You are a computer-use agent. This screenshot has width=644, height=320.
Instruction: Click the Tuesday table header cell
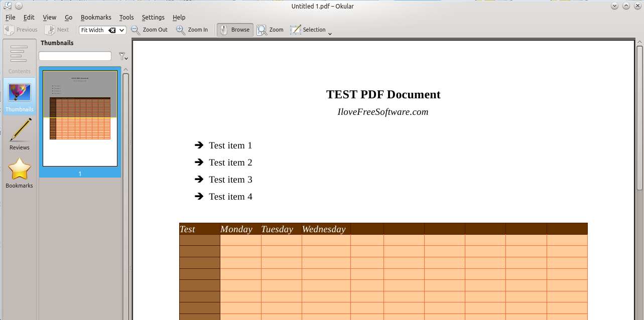281,229
